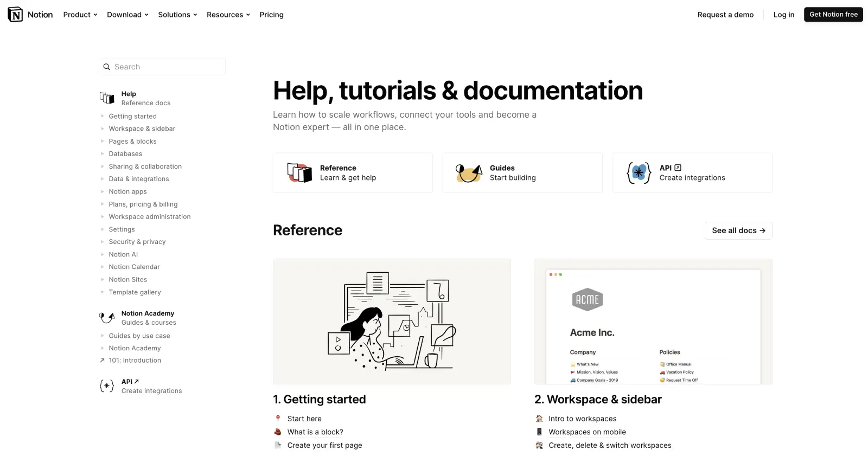Click the Help books icon in sidebar
This screenshot has width=868, height=456.
[107, 98]
